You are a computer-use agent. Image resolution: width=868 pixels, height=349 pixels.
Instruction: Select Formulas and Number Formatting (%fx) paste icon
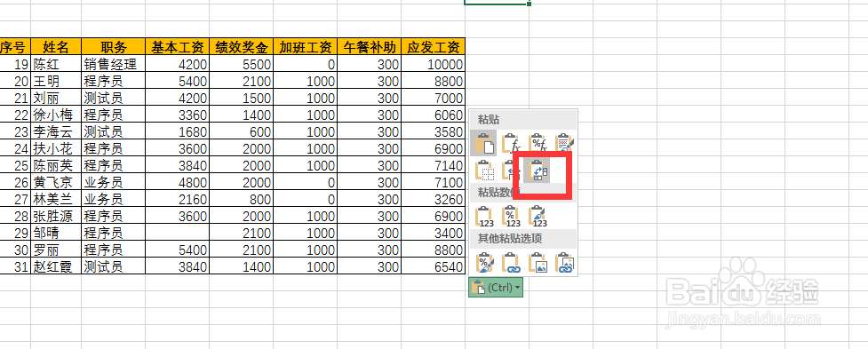[x=538, y=143]
